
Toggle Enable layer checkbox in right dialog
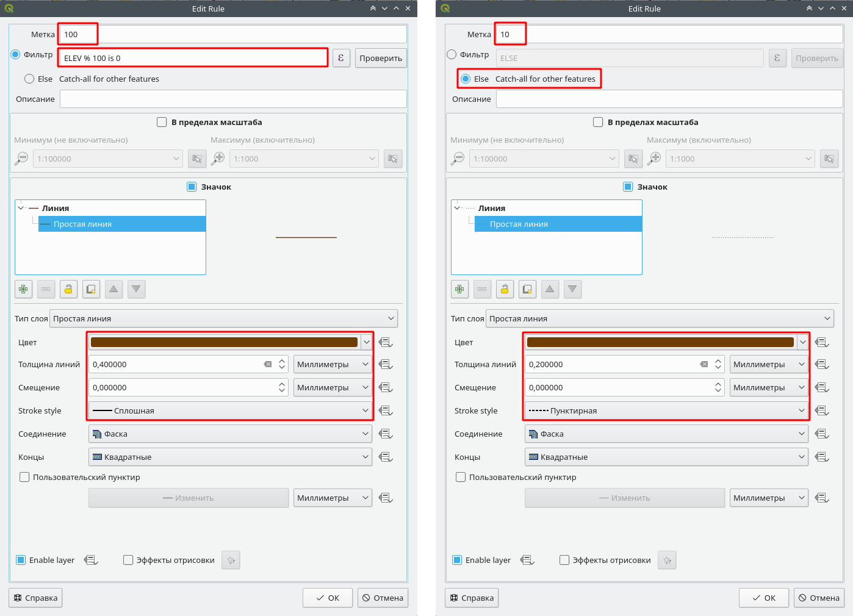pos(457,560)
